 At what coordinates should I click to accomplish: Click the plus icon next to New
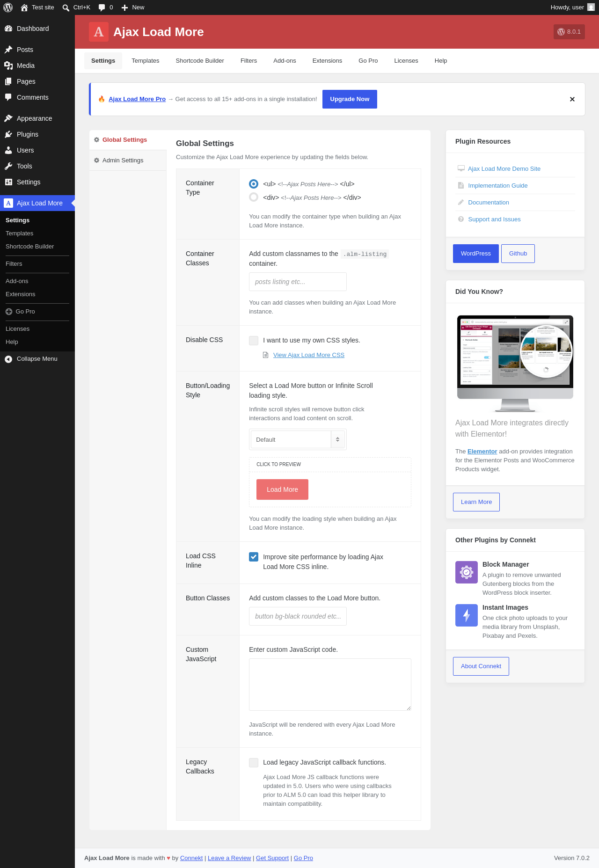(124, 7)
